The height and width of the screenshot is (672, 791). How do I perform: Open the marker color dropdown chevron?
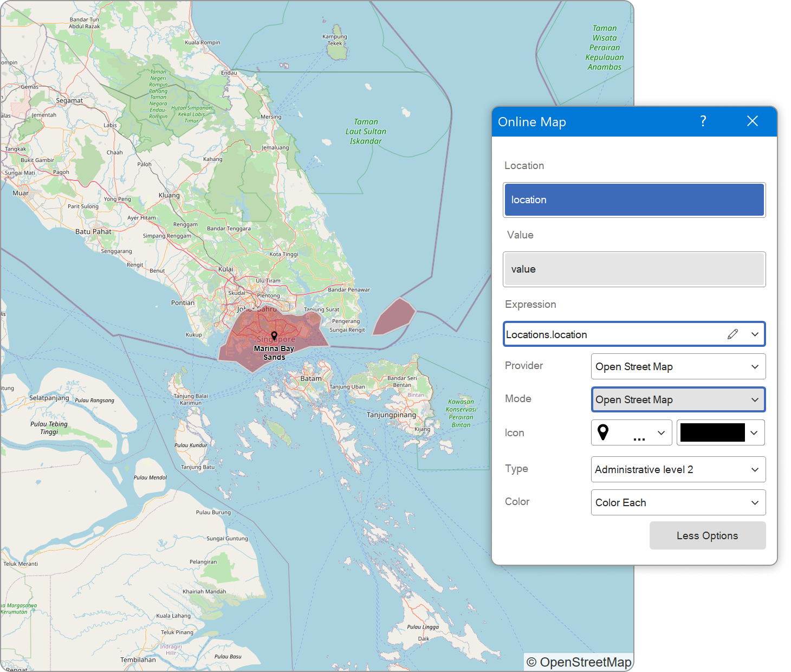pos(753,432)
